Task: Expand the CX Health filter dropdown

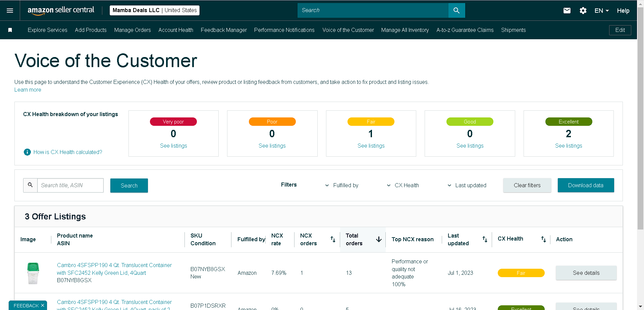Action: [x=403, y=185]
